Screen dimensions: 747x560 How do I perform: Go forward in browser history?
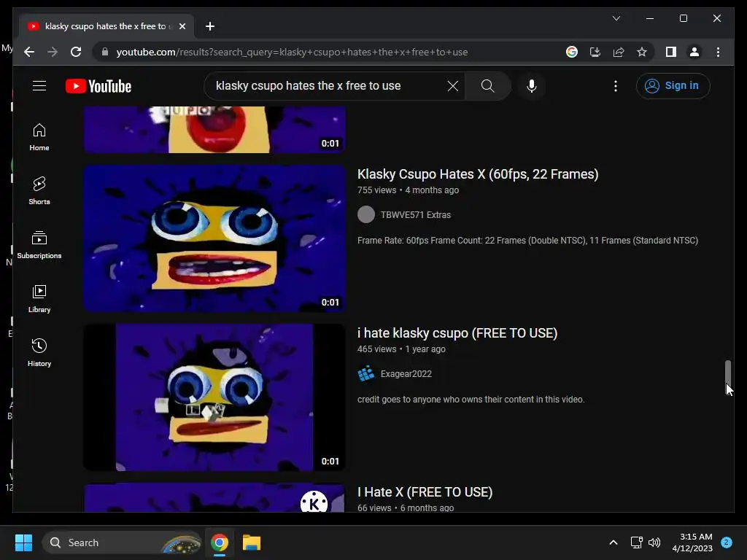53,52
